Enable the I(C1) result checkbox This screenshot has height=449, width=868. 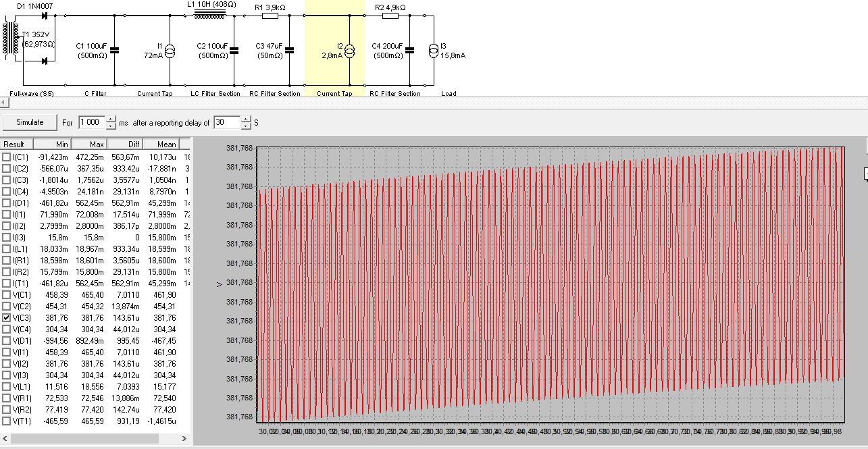coord(7,157)
